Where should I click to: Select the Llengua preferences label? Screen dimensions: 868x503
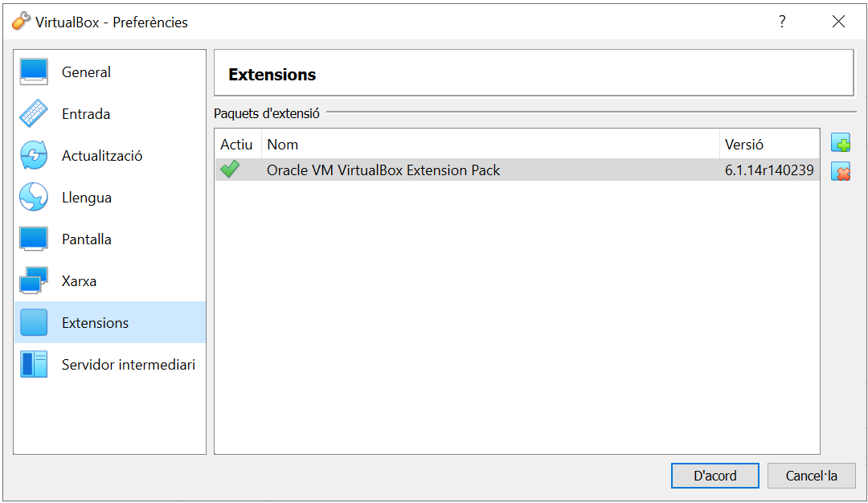point(86,198)
